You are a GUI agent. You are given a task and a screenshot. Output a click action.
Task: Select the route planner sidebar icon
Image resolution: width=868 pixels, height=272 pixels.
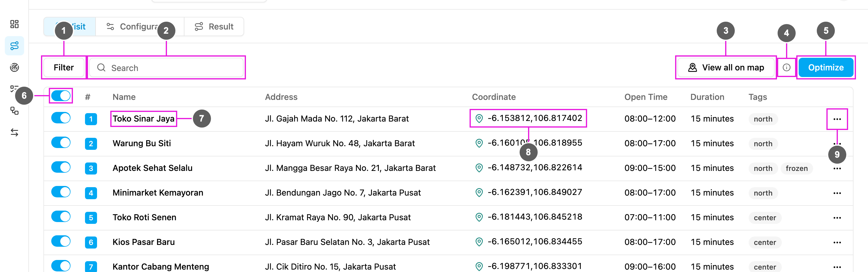point(14,46)
